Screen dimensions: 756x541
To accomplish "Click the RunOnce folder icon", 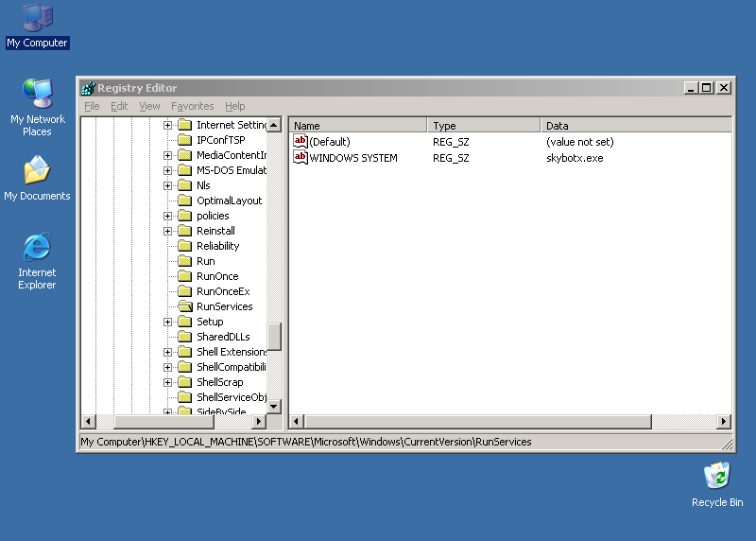I will 184,276.
